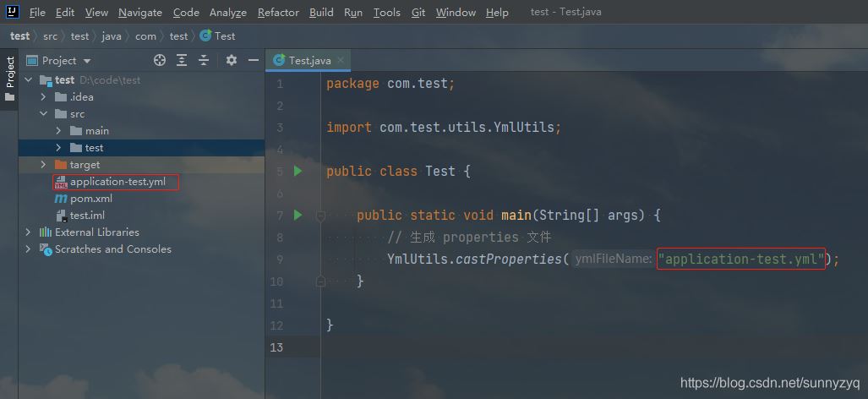Click Collapse All icon in Project panel
The image size is (868, 399).
coord(204,60)
